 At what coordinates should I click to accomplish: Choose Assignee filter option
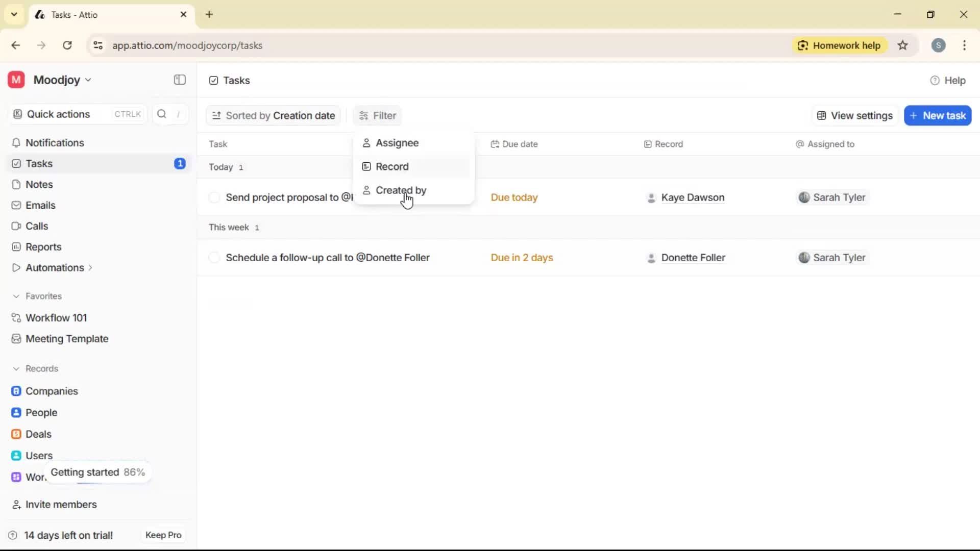point(413,143)
